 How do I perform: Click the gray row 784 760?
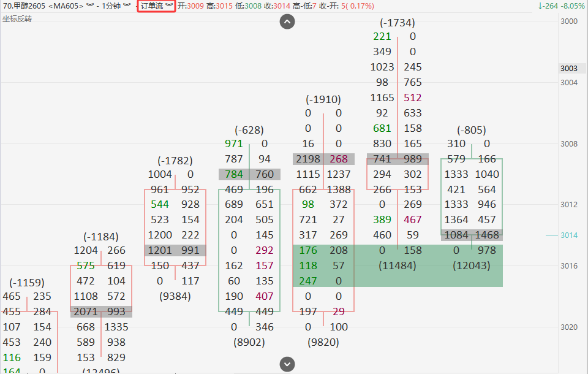[249, 174]
